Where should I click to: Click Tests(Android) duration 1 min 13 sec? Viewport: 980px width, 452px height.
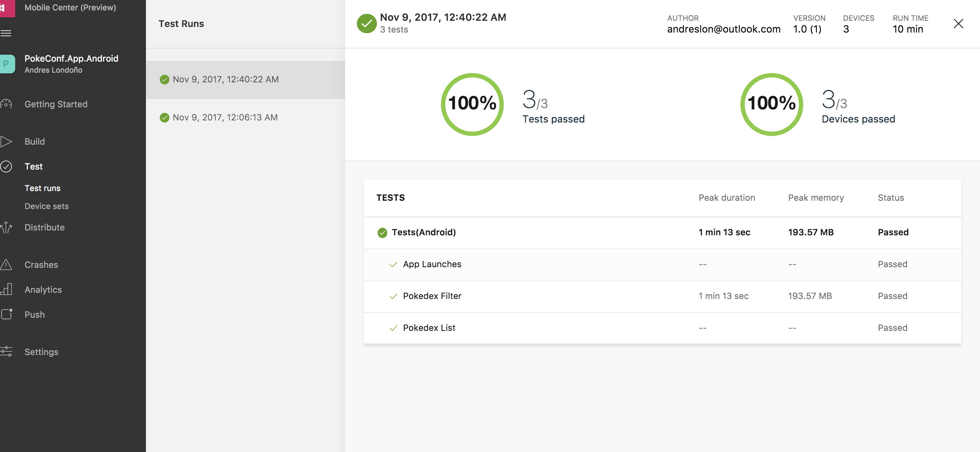click(724, 232)
